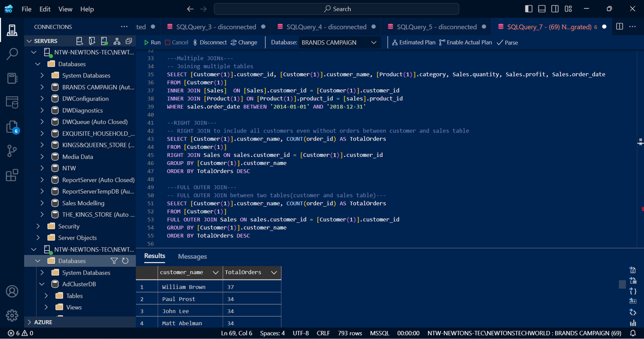Image resolution: width=644 pixels, height=339 pixels.
Task: Expand the BRANDS CAMPAIGN database node
Action: [42, 87]
